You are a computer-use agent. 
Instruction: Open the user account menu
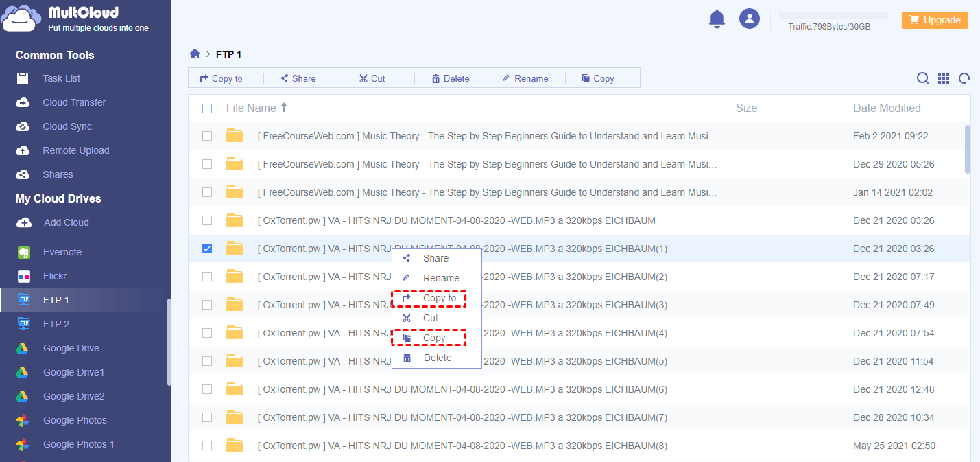(750, 19)
